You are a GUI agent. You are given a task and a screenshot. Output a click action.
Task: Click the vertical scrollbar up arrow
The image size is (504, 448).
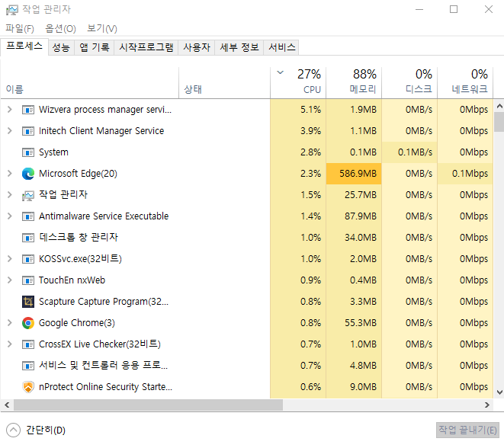[x=499, y=106]
